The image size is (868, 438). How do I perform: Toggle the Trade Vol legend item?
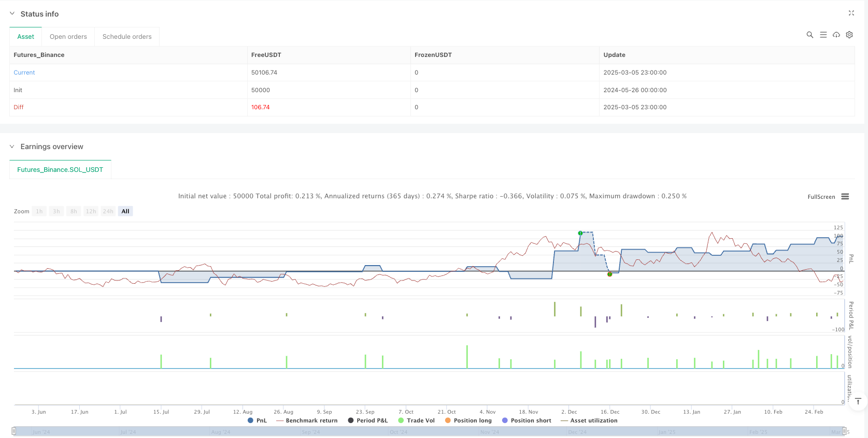416,420
